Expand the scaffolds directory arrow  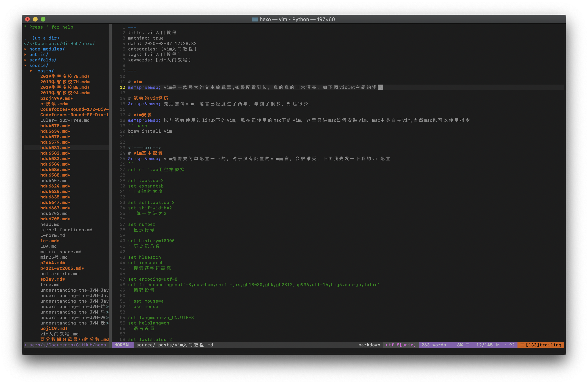click(25, 60)
